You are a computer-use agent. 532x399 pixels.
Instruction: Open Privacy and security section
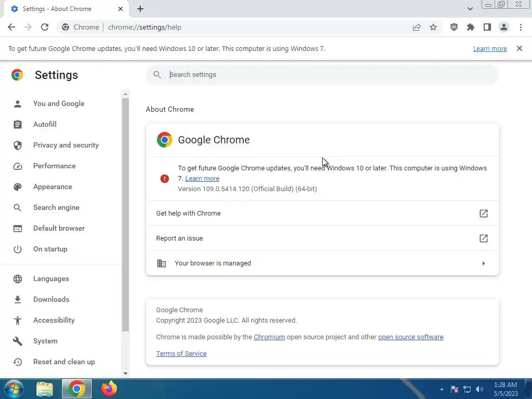point(66,145)
